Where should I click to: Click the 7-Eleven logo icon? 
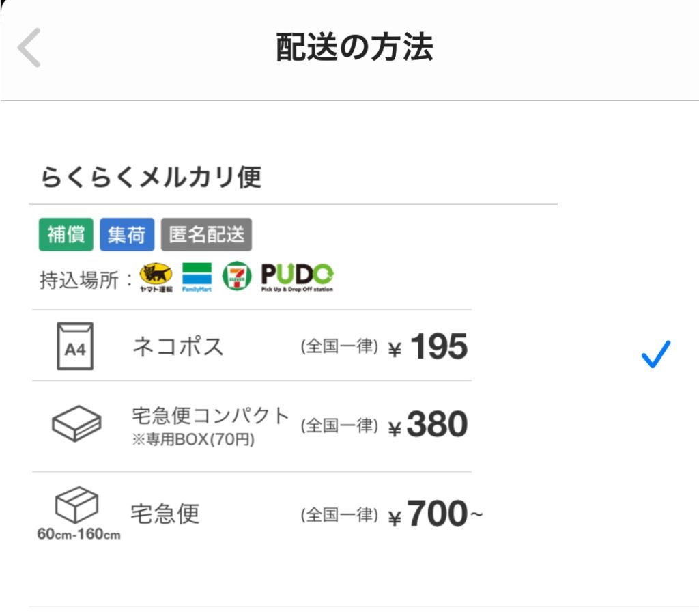click(236, 277)
